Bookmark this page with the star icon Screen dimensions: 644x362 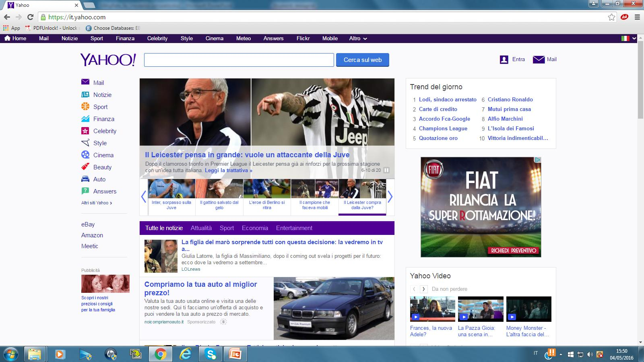(x=611, y=17)
